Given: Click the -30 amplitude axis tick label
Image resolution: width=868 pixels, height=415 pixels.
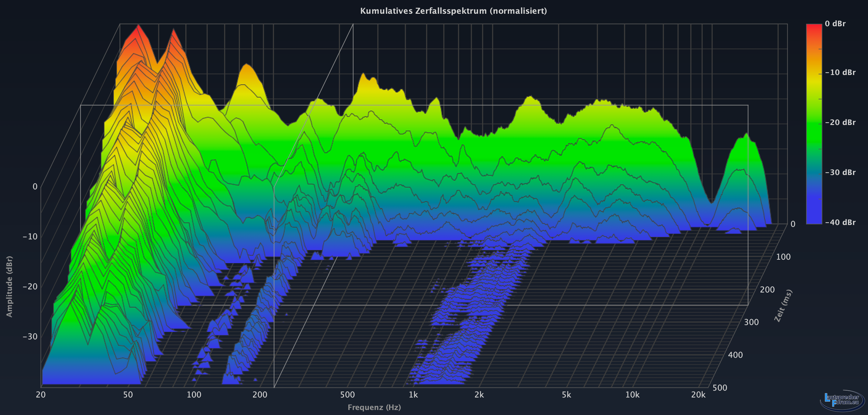Looking at the screenshot, I should (30, 337).
